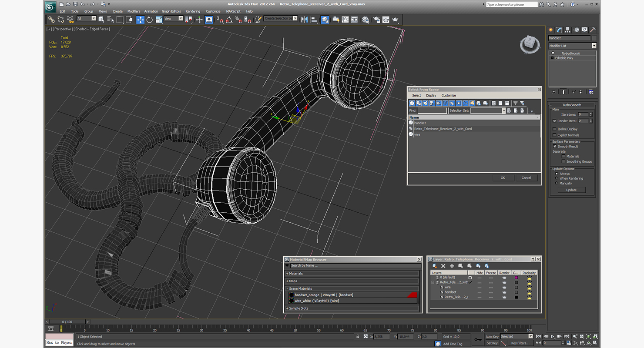This screenshot has width=644, height=348.
Task: Collapse the TurboSmooth rollout
Action: [x=572, y=105]
